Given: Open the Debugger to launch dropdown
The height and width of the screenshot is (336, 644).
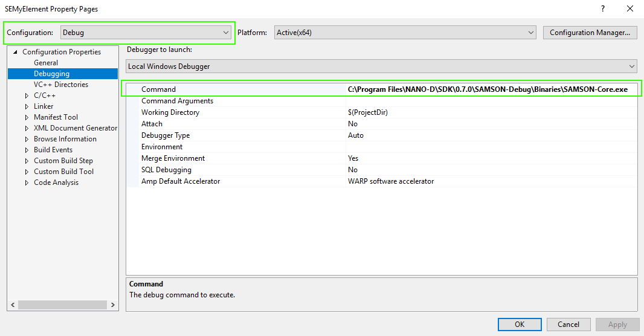Looking at the screenshot, I should (381, 66).
